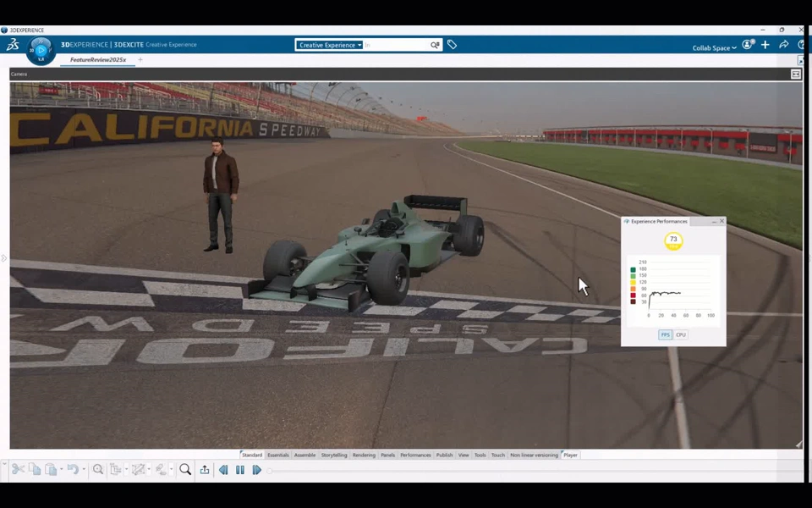812x508 pixels.
Task: Open the user profile icon
Action: pyautogui.click(x=748, y=45)
